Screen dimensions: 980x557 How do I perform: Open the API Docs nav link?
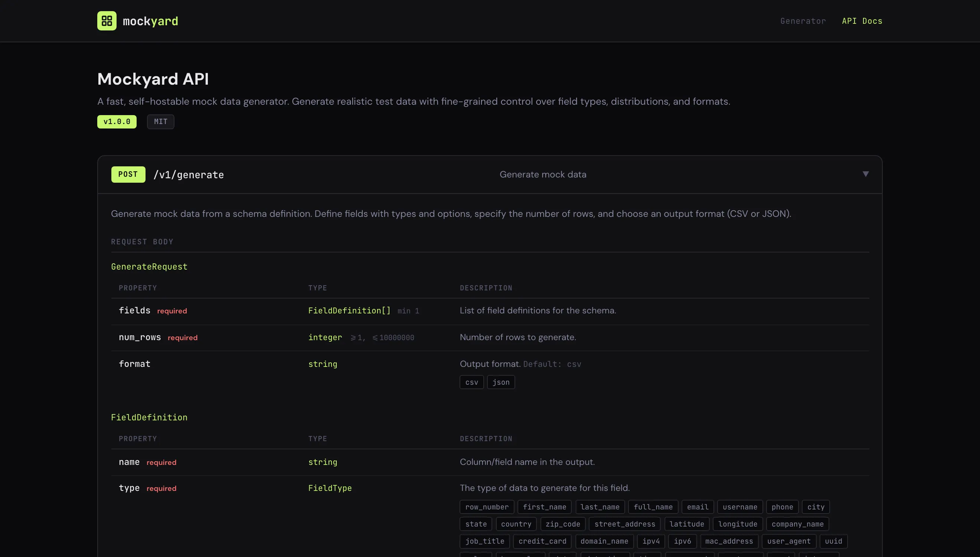pyautogui.click(x=862, y=21)
